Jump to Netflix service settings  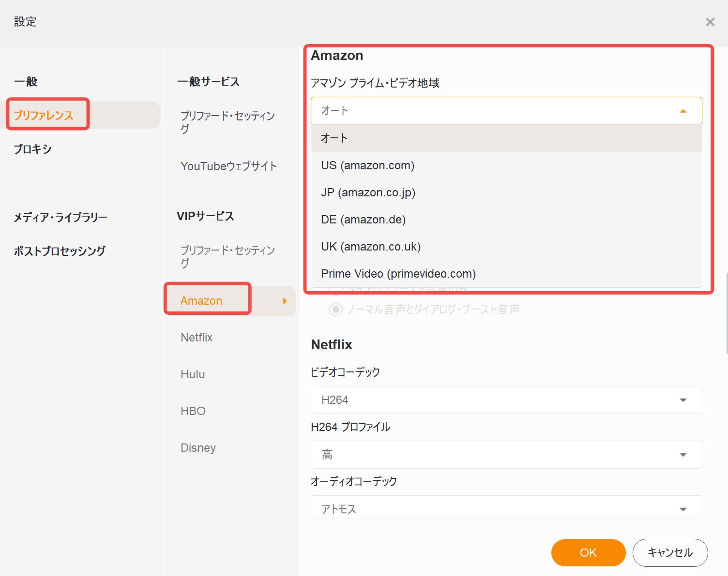click(x=197, y=338)
